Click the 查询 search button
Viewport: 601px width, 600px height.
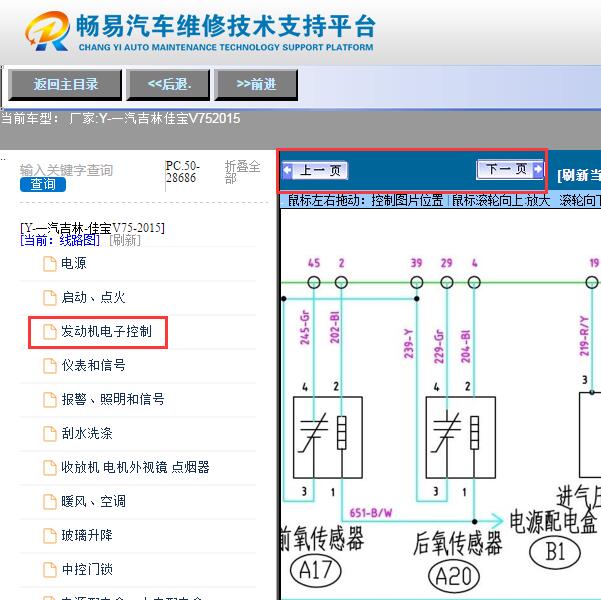click(43, 184)
